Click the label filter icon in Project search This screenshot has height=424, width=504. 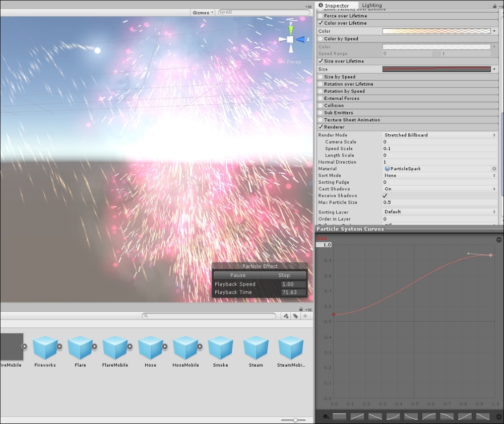(295, 316)
